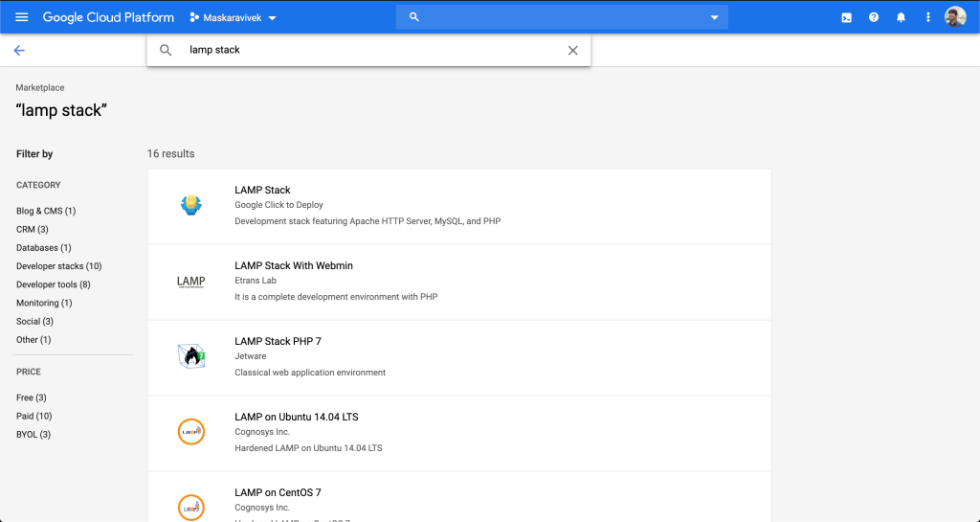Expand the top search bar dropdown arrow
Screen dimensions: 980x522
(x=714, y=17)
